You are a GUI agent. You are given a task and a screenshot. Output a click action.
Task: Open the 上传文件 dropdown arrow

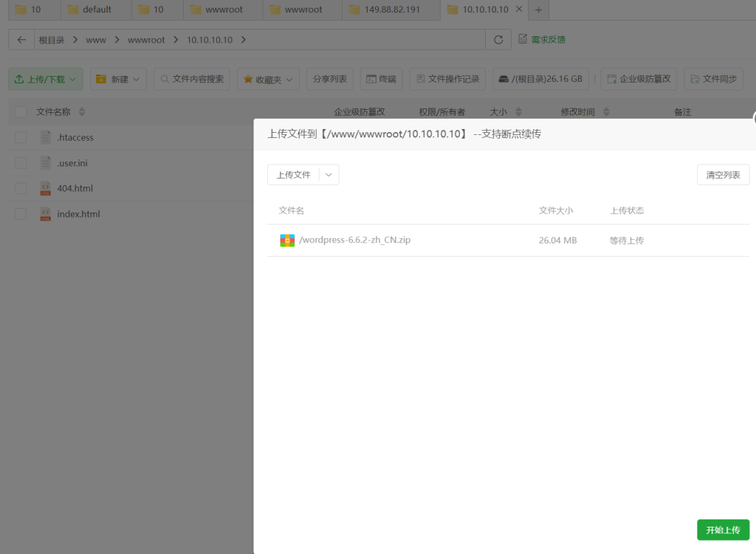[329, 175]
